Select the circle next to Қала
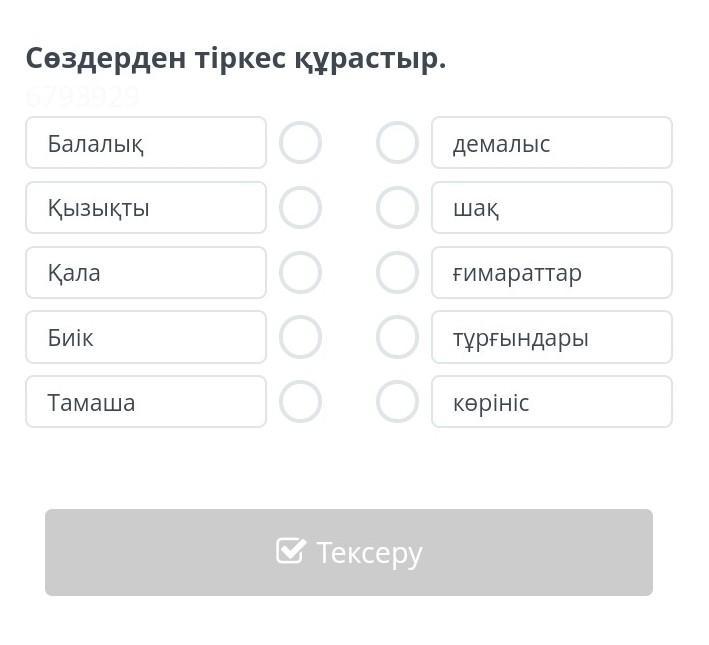The width and height of the screenshot is (709, 645). tap(300, 272)
